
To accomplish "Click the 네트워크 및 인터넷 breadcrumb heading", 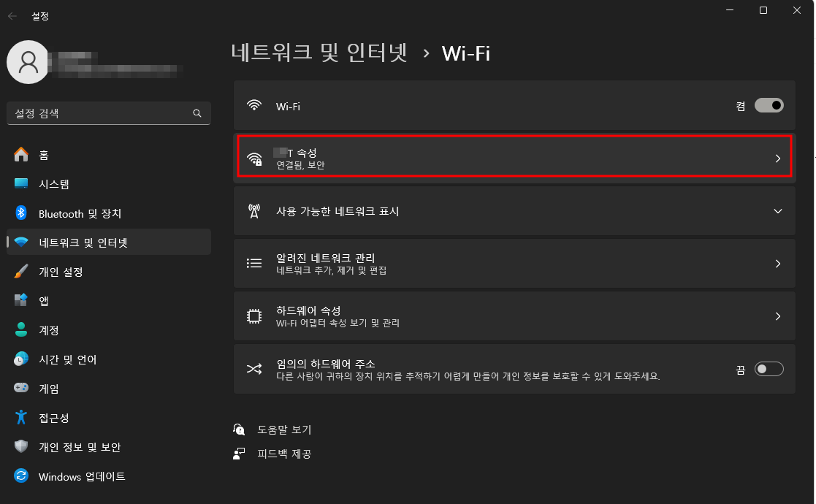I will 319,53.
